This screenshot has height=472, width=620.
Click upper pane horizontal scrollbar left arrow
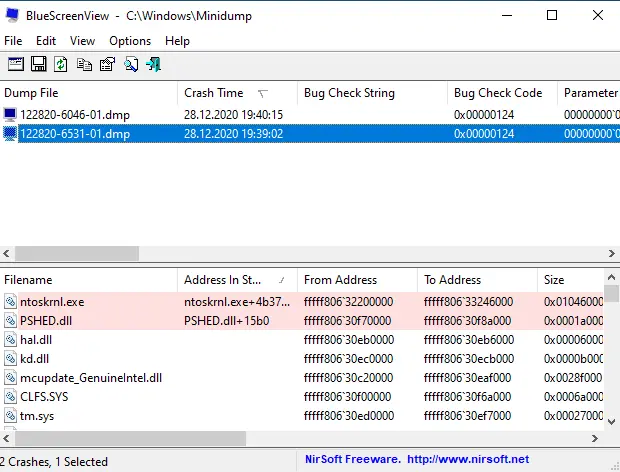pos(6,253)
